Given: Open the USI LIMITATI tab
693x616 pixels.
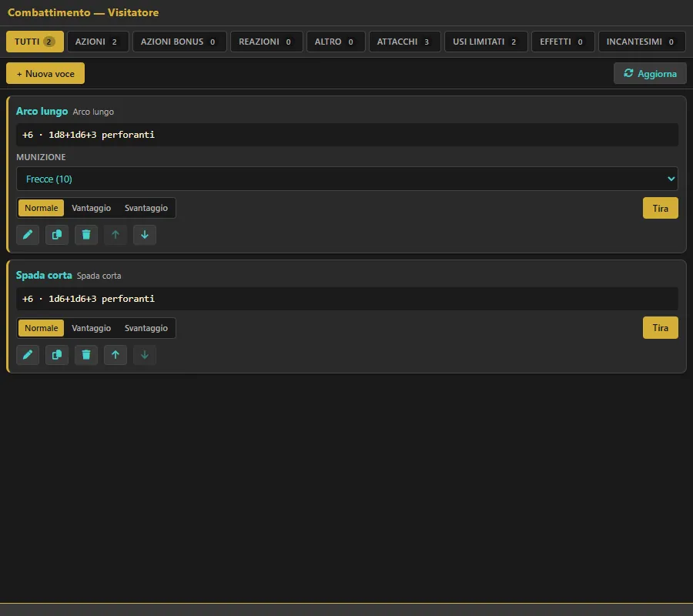Looking at the screenshot, I should [x=486, y=42].
